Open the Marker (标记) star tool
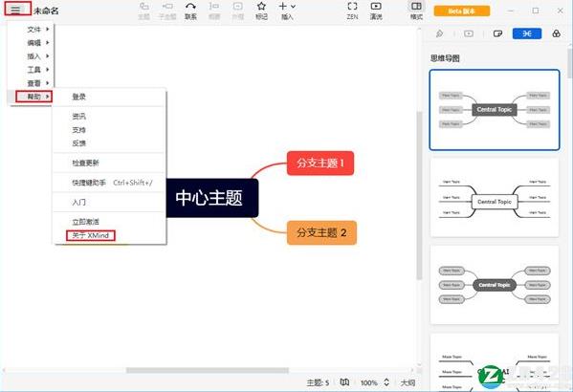573x392 pixels. click(261, 11)
